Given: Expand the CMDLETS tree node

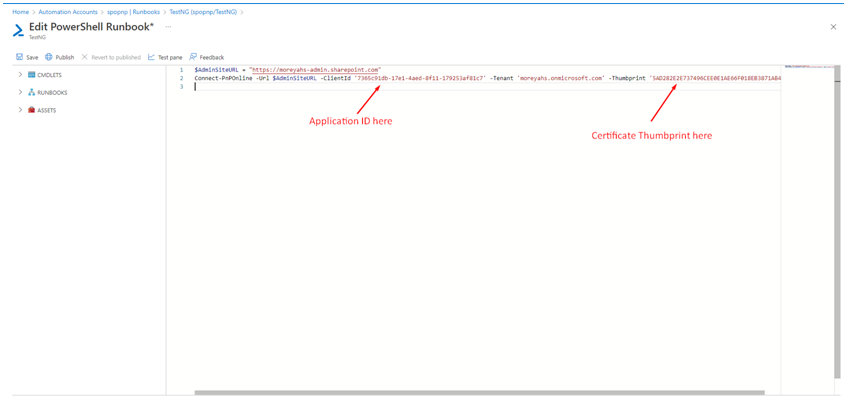Looking at the screenshot, I should tap(20, 74).
